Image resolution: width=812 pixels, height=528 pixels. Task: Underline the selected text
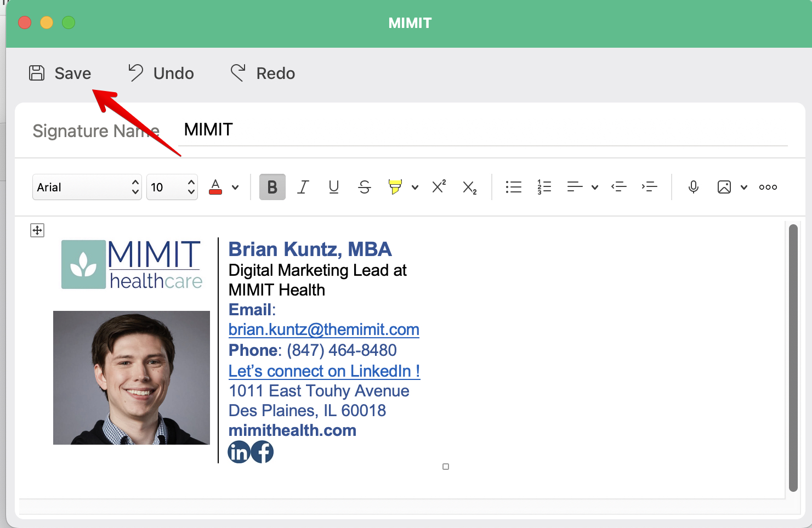(334, 187)
